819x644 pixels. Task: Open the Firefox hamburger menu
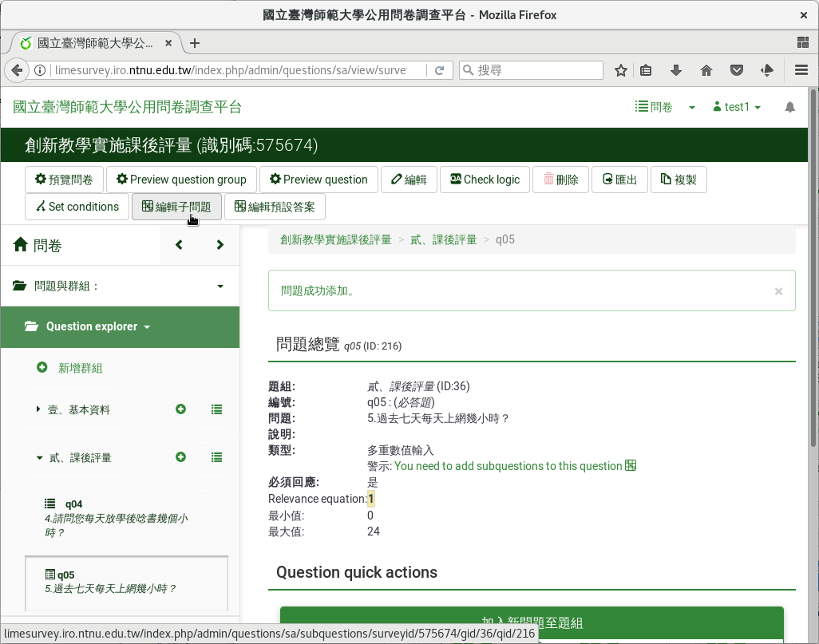801,70
